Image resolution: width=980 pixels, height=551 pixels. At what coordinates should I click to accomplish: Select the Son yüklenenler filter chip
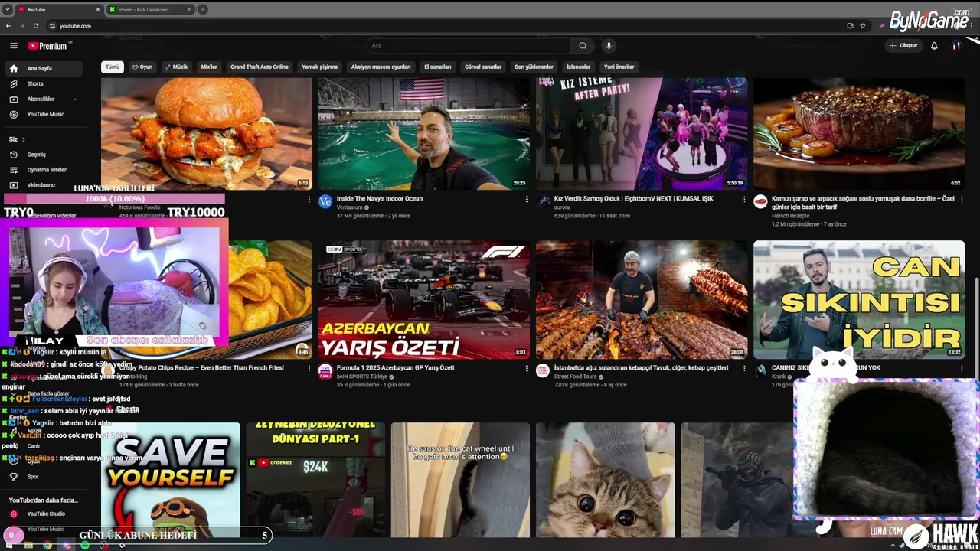click(534, 67)
